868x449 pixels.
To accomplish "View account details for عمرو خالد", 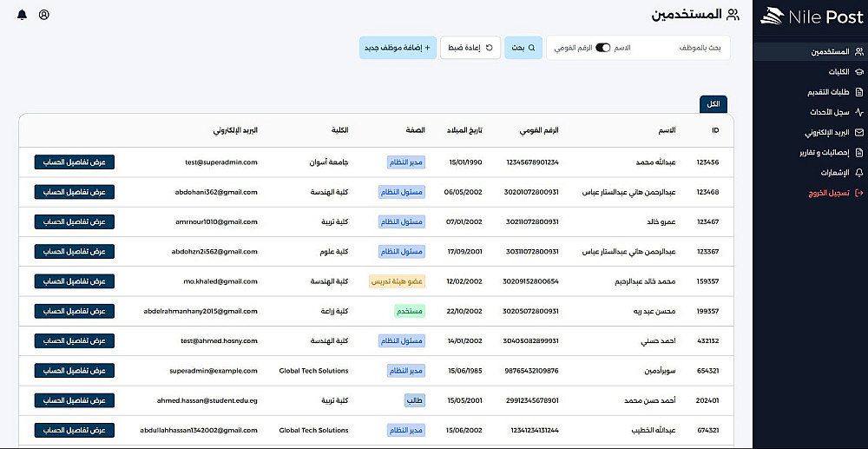I will pos(74,222).
